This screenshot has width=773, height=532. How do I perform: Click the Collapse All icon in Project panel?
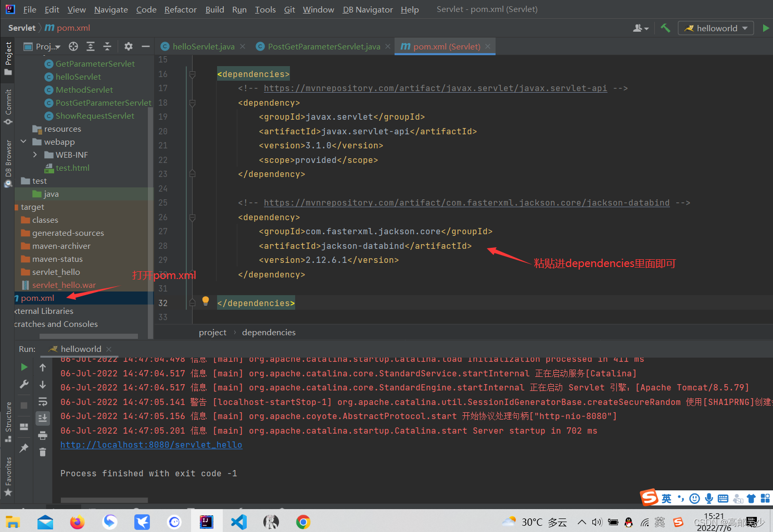(107, 46)
